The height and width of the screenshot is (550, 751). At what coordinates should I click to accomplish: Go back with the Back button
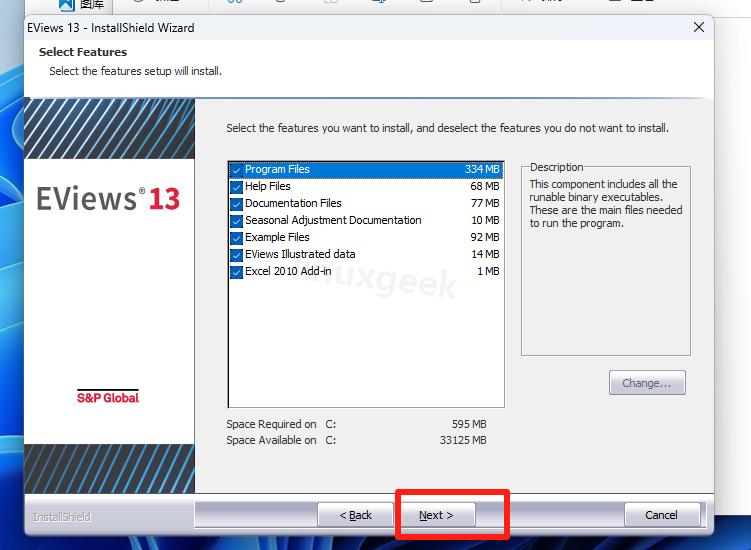coord(355,515)
